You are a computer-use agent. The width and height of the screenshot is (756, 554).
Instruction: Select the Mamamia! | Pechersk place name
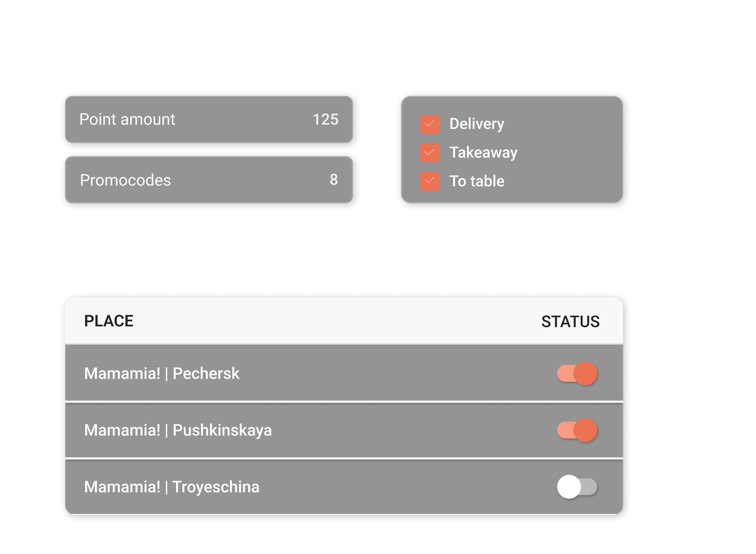click(x=162, y=373)
